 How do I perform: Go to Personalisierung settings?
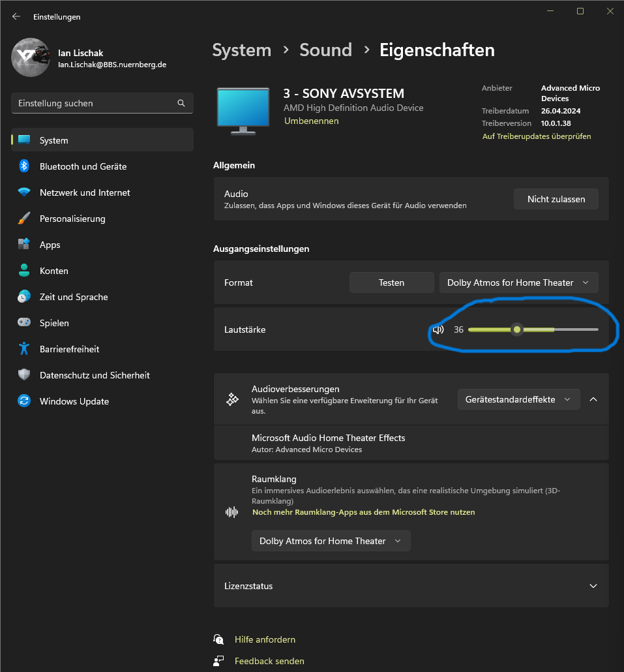102,218
